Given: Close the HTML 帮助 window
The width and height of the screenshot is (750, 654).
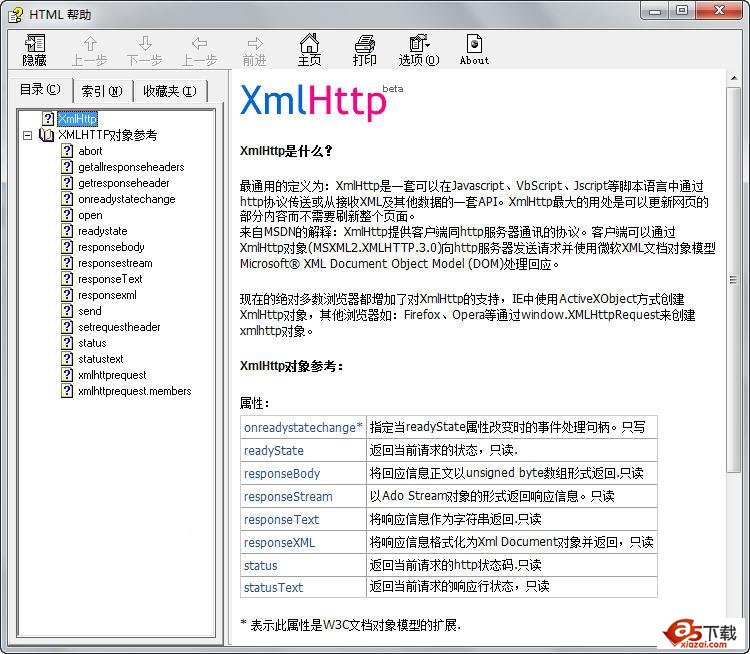Looking at the screenshot, I should coord(719,11).
